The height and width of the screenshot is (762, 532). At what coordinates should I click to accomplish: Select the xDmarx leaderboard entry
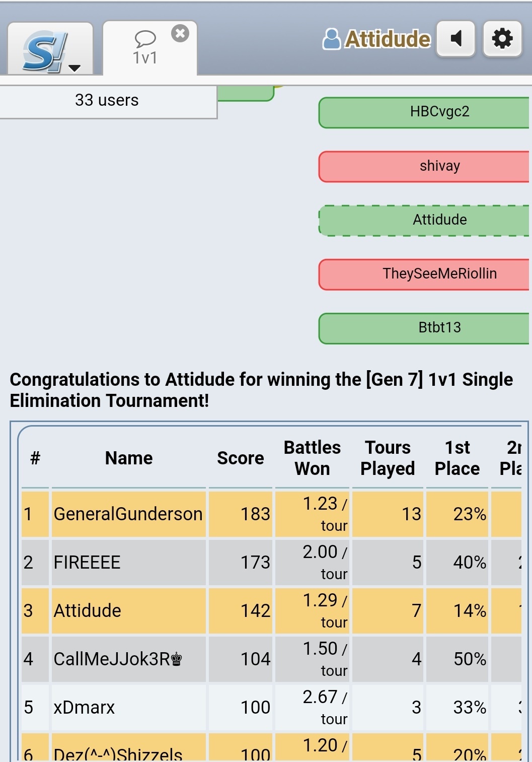(x=272, y=708)
